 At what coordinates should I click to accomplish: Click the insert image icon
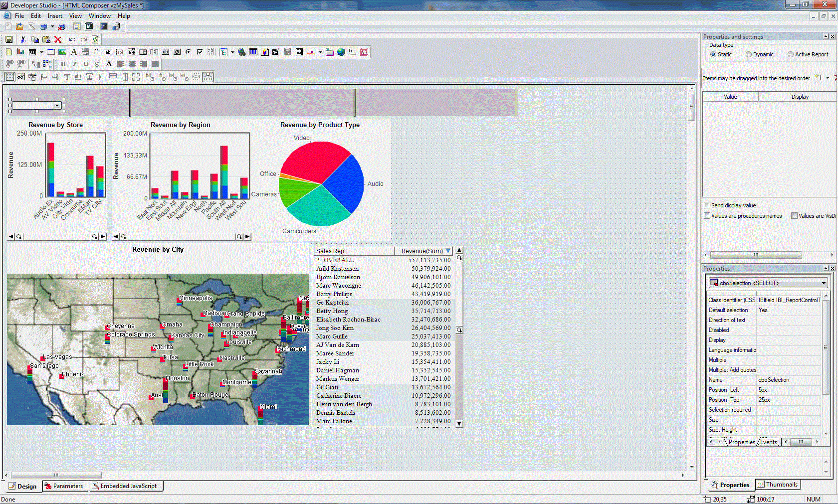point(62,52)
